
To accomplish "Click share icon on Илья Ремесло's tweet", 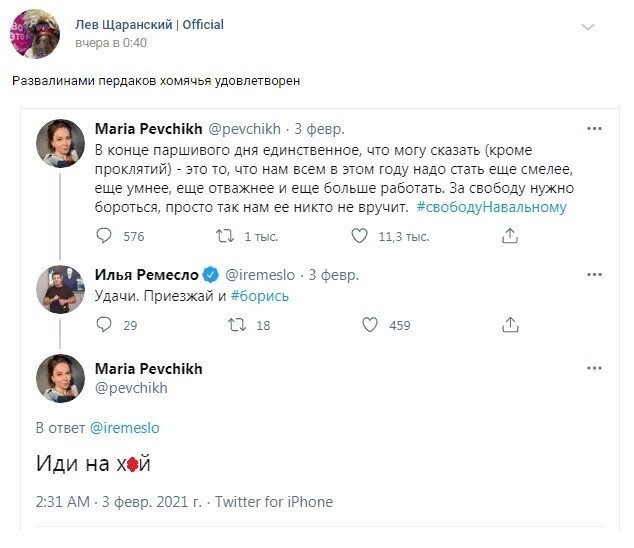I will tap(510, 325).
